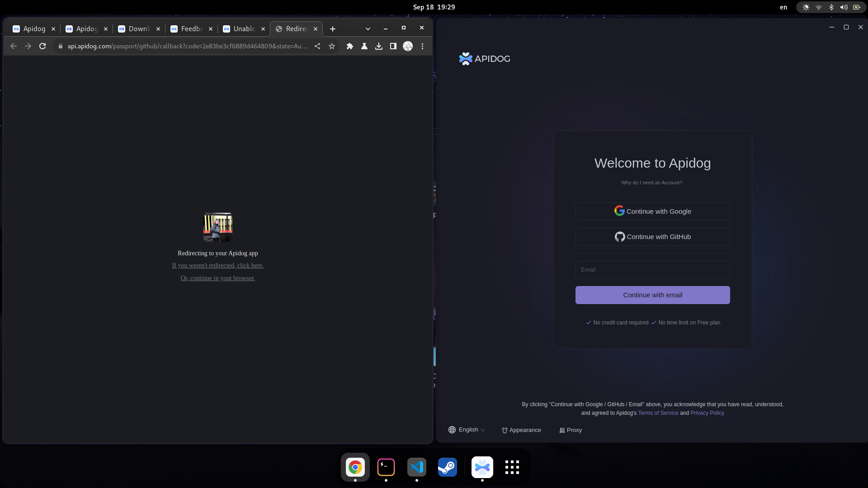This screenshot has height=488, width=868.
Task: Click Continue with GitHub button
Action: coord(653,237)
